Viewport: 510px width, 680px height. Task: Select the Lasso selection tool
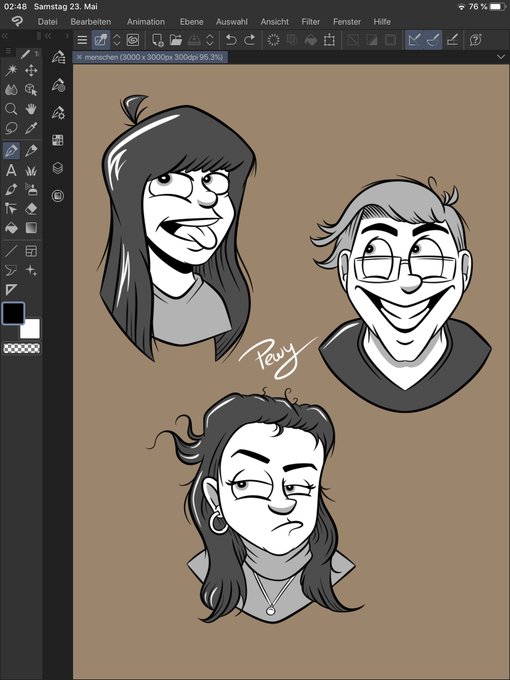tap(11, 128)
